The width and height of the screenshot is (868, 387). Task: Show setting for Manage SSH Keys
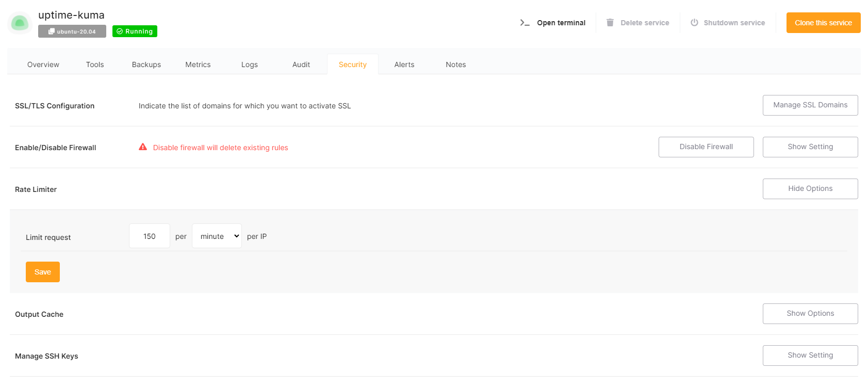pyautogui.click(x=810, y=356)
